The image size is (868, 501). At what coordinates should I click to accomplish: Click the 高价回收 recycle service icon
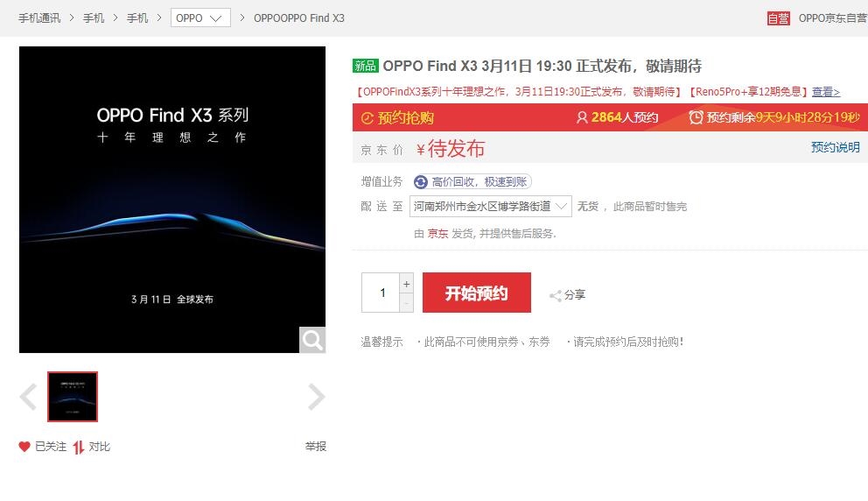pyautogui.click(x=421, y=182)
